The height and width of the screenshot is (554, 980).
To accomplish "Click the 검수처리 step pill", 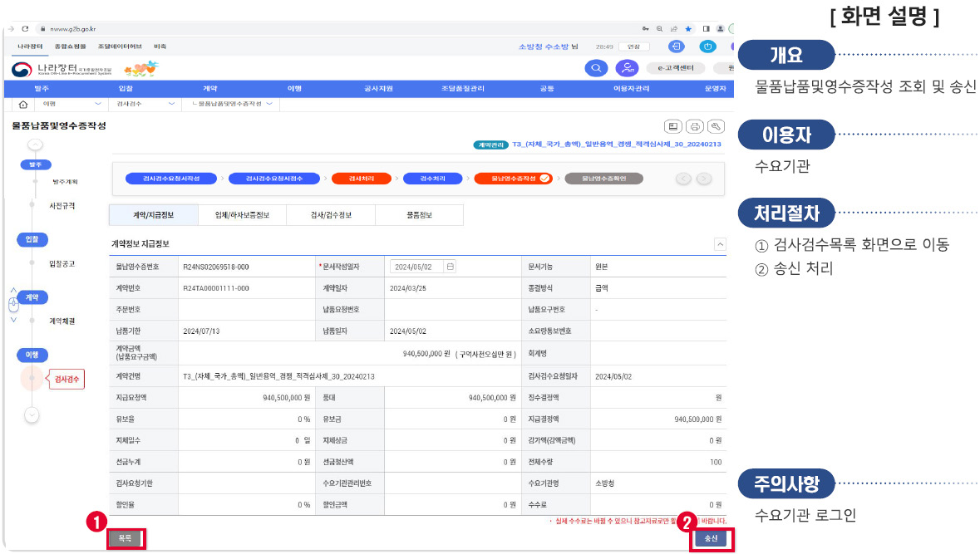I will (x=432, y=179).
